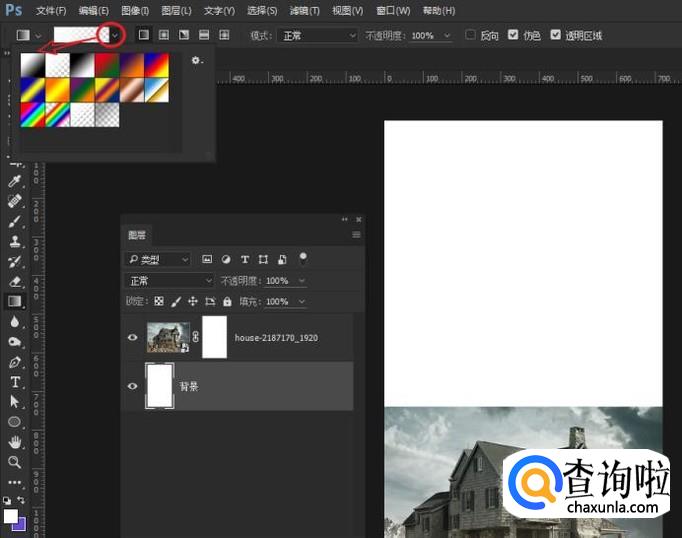Open the 模式 blending mode dropdown in options bar

coord(316,35)
